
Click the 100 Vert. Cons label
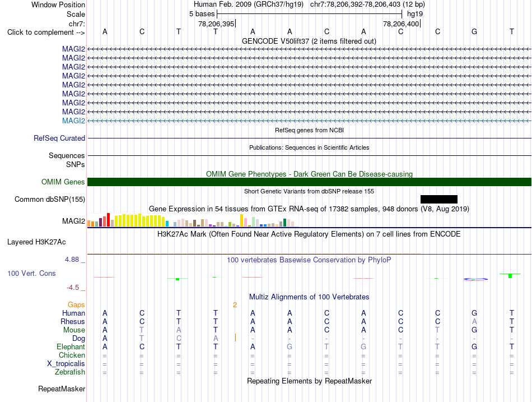pyautogui.click(x=31, y=273)
